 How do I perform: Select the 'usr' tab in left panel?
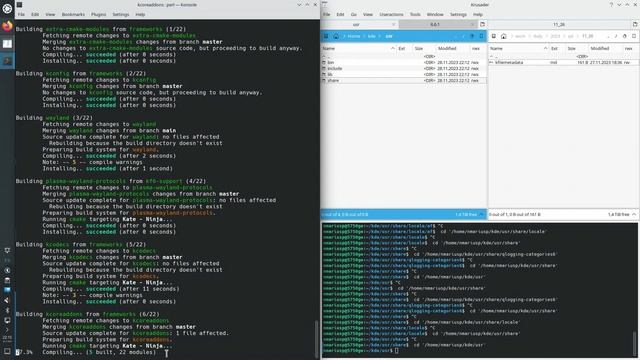point(356,24)
